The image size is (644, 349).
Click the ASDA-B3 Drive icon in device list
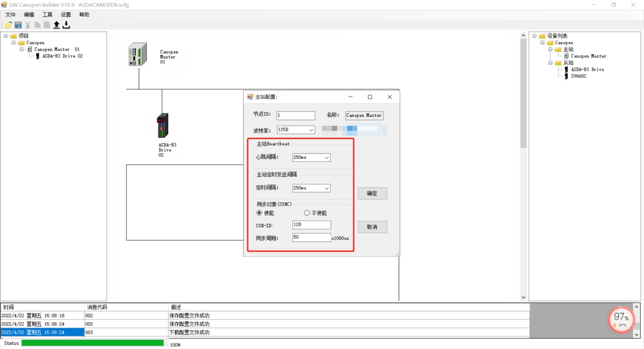click(567, 69)
